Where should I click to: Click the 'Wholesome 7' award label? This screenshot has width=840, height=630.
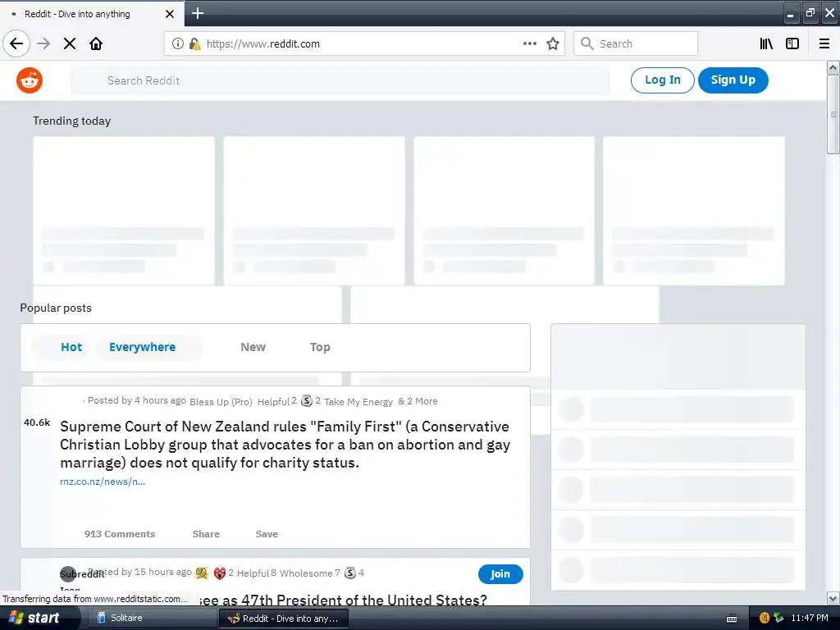click(x=309, y=573)
